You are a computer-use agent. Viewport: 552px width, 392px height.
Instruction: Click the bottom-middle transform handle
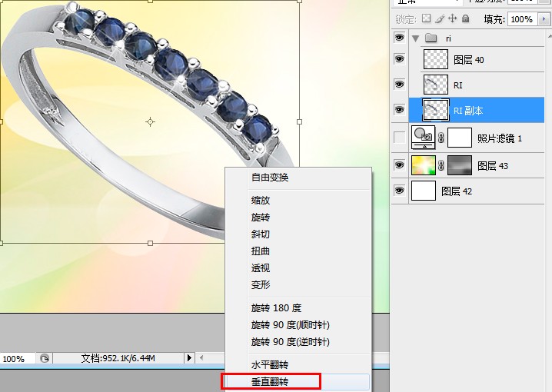tap(151, 243)
